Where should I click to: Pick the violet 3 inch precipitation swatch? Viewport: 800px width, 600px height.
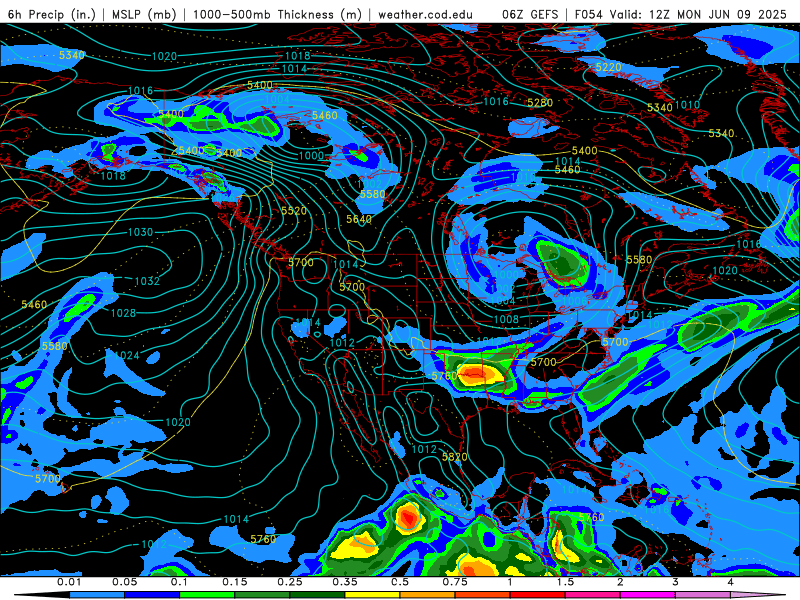click(x=703, y=595)
